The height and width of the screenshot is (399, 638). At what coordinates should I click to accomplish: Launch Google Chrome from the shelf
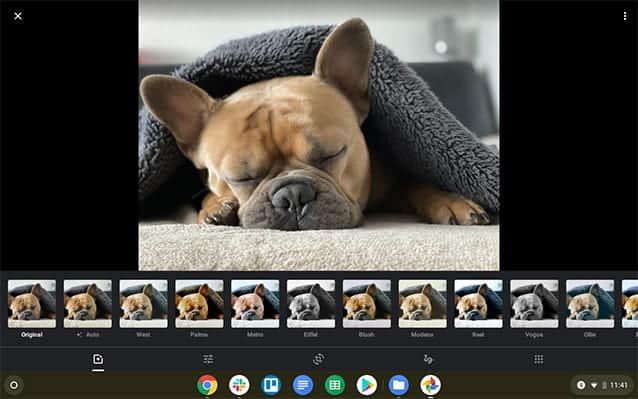207,385
